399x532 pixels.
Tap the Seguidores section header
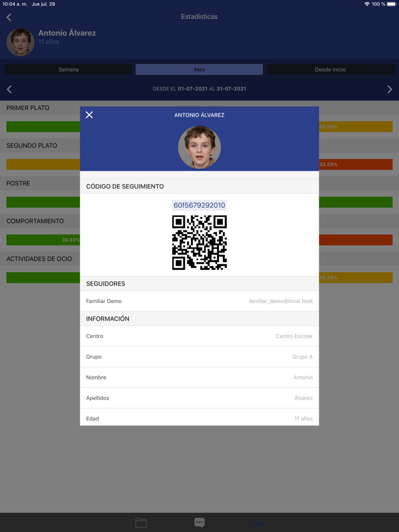pos(199,284)
